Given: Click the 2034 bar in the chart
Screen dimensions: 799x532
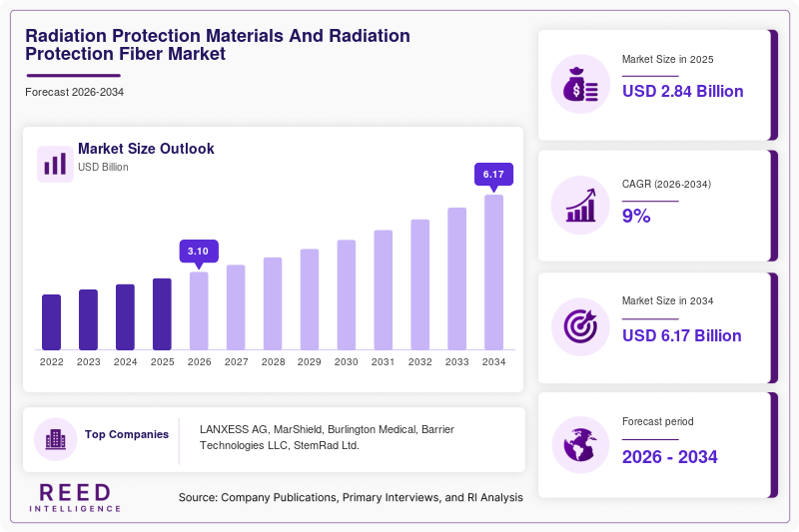Looking at the screenshot, I should (x=493, y=272).
